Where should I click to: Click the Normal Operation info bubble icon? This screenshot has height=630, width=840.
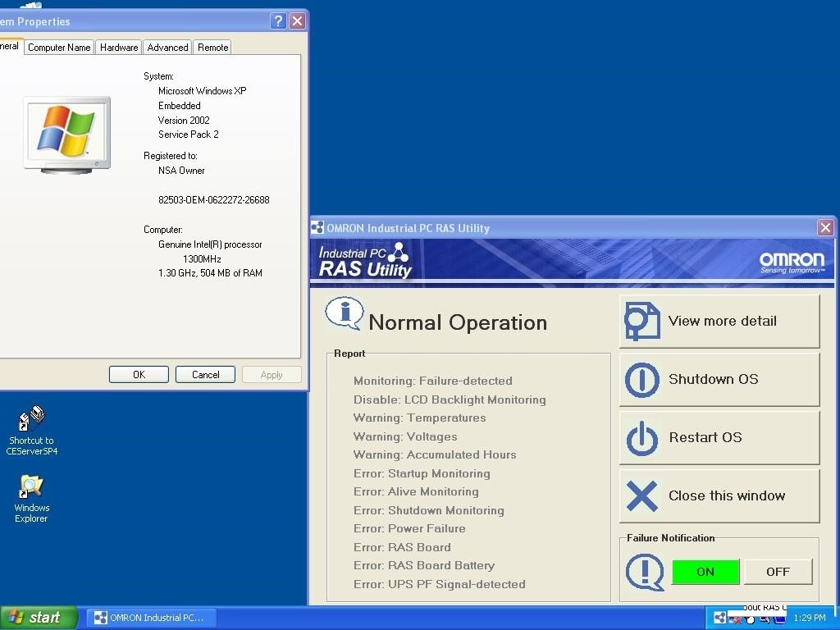tap(345, 313)
